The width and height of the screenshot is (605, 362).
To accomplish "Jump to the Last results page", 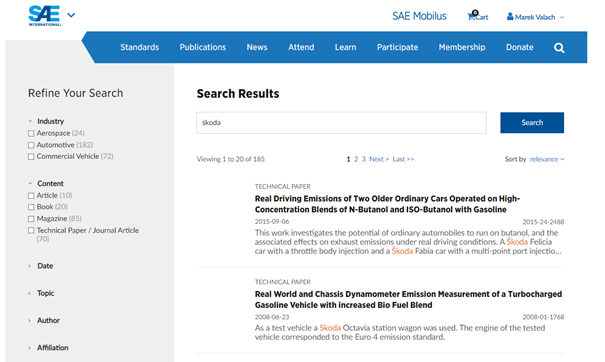I will 403,159.
